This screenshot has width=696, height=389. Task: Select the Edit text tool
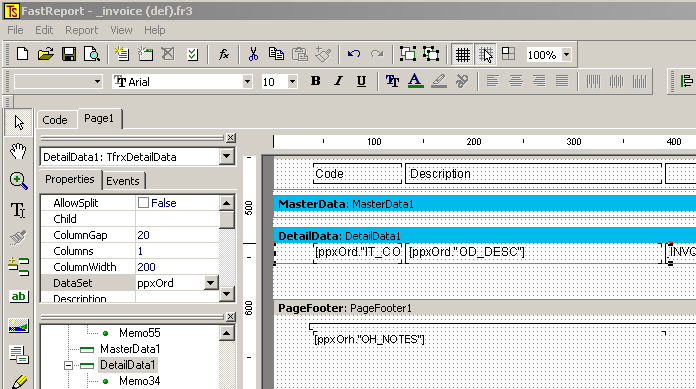coord(18,210)
